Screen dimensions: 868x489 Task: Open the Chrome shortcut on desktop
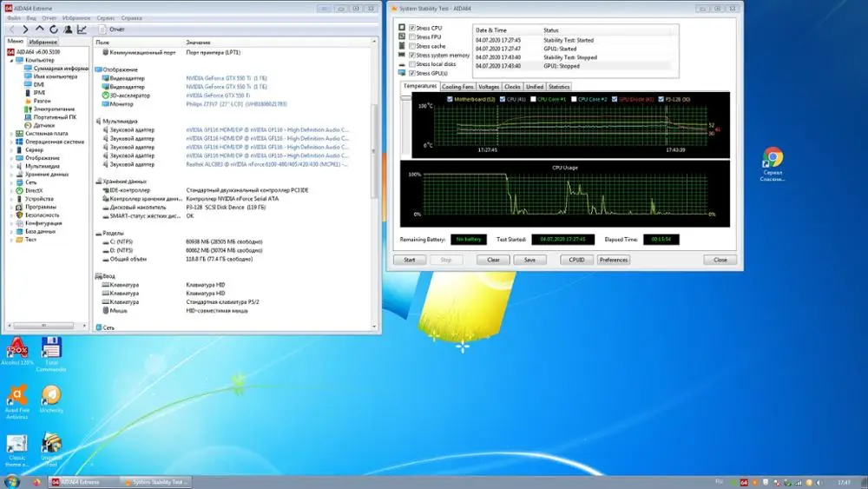coord(773,164)
